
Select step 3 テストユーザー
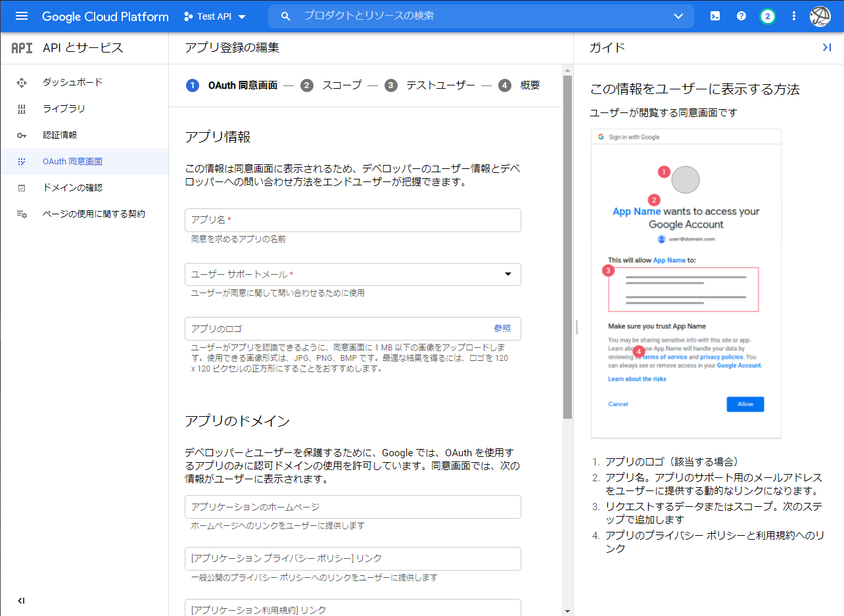point(430,85)
